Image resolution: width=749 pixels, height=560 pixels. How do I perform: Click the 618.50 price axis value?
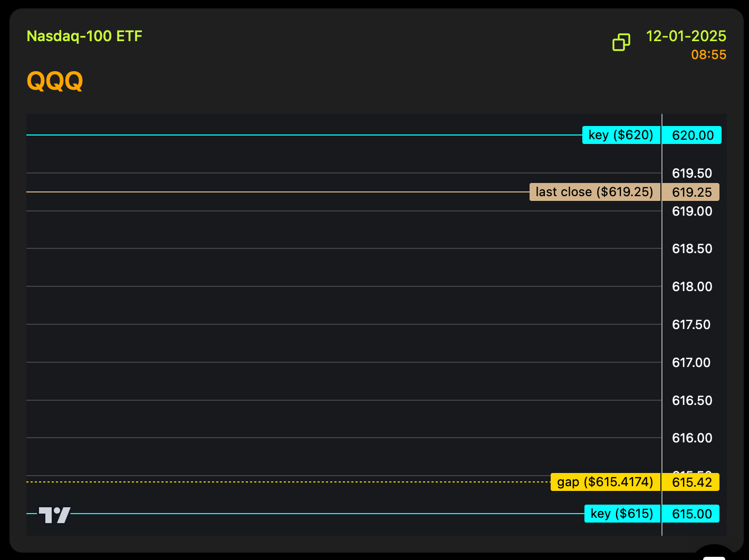[x=692, y=249]
